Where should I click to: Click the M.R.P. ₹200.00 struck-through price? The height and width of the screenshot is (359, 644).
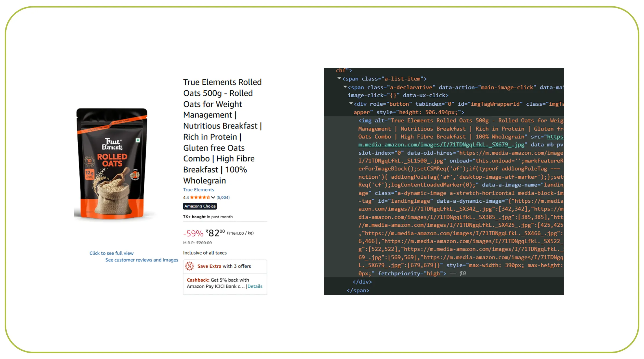tap(197, 243)
